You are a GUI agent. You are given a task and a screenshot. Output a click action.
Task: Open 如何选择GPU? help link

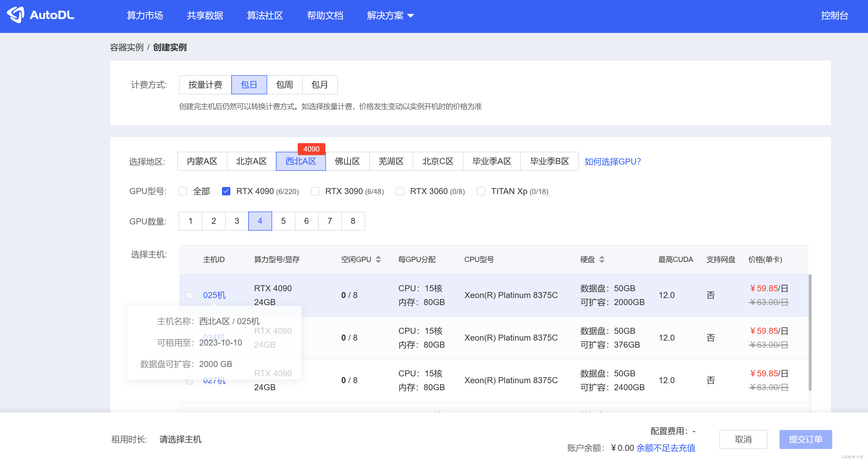(x=612, y=161)
